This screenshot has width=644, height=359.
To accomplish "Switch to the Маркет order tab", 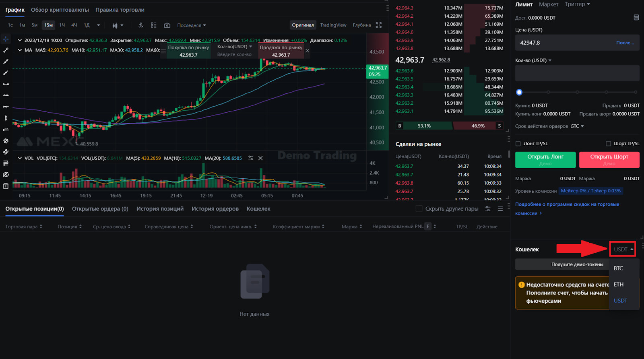I will pyautogui.click(x=549, y=4).
